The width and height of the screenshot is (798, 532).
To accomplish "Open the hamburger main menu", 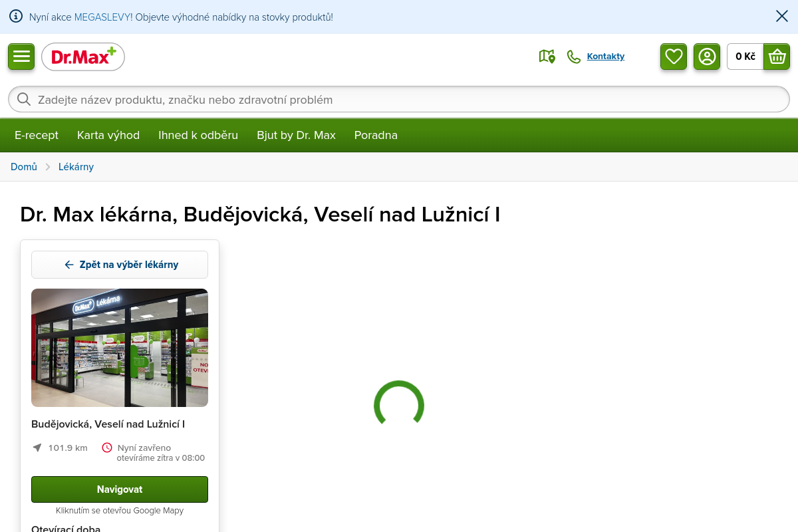I will coord(21,57).
